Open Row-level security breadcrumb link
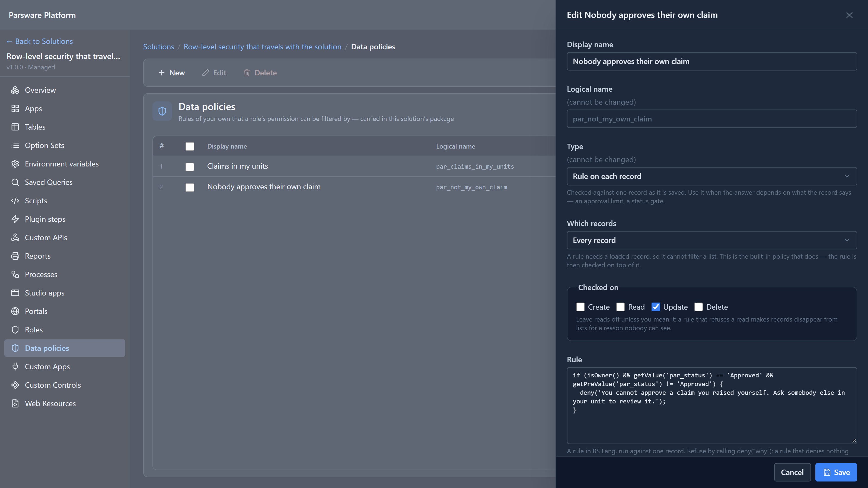Image resolution: width=868 pixels, height=488 pixels. [x=263, y=46]
